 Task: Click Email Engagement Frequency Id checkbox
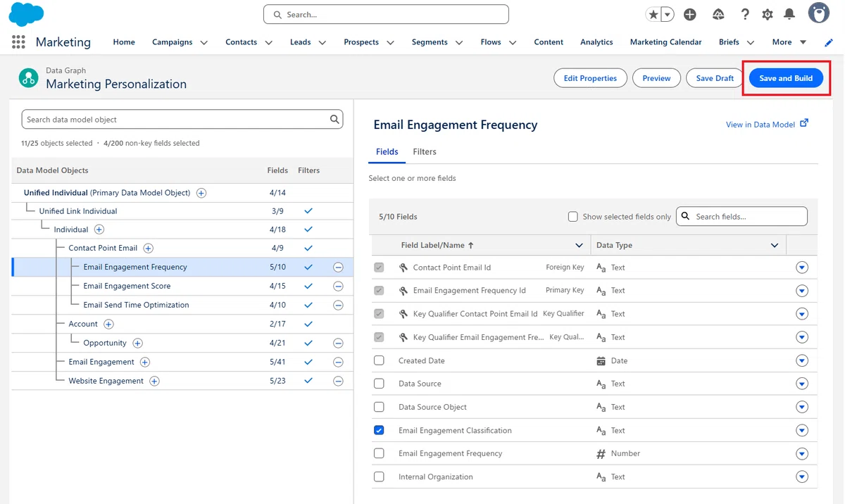pyautogui.click(x=379, y=290)
